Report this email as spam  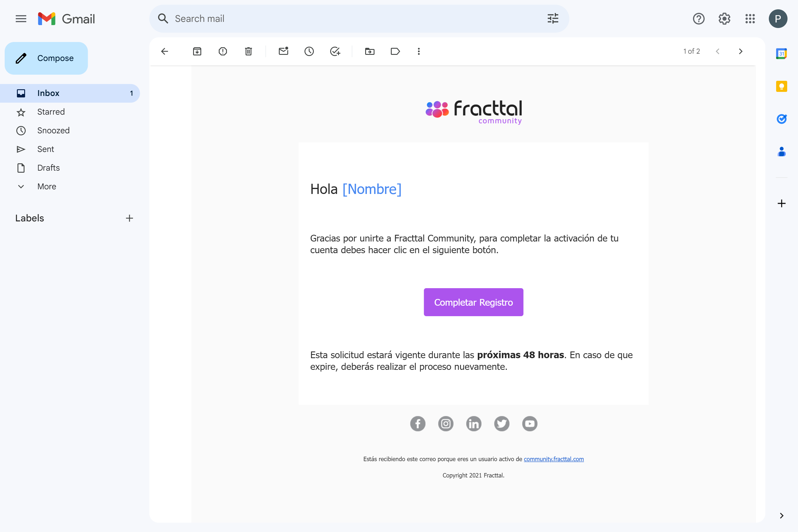223,51
